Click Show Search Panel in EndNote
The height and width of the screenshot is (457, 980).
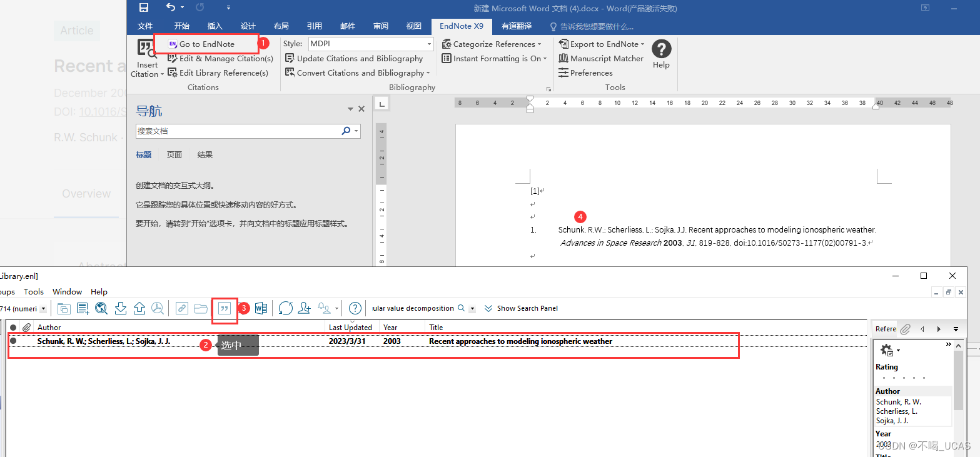pos(521,308)
